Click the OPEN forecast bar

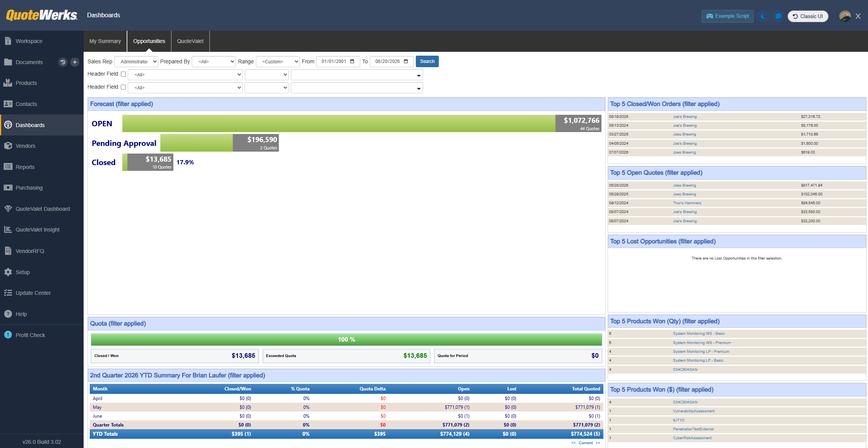(x=362, y=123)
